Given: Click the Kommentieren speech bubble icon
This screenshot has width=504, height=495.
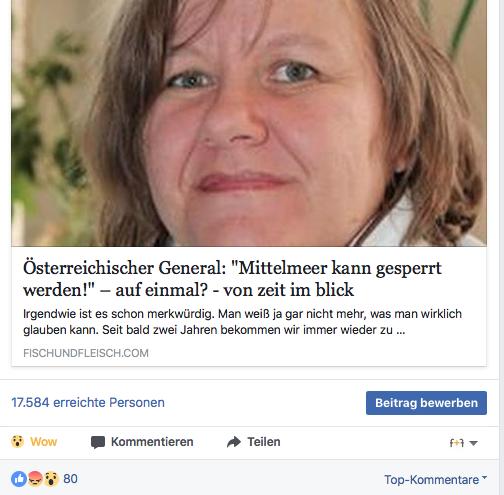Looking at the screenshot, I should coord(98,442).
